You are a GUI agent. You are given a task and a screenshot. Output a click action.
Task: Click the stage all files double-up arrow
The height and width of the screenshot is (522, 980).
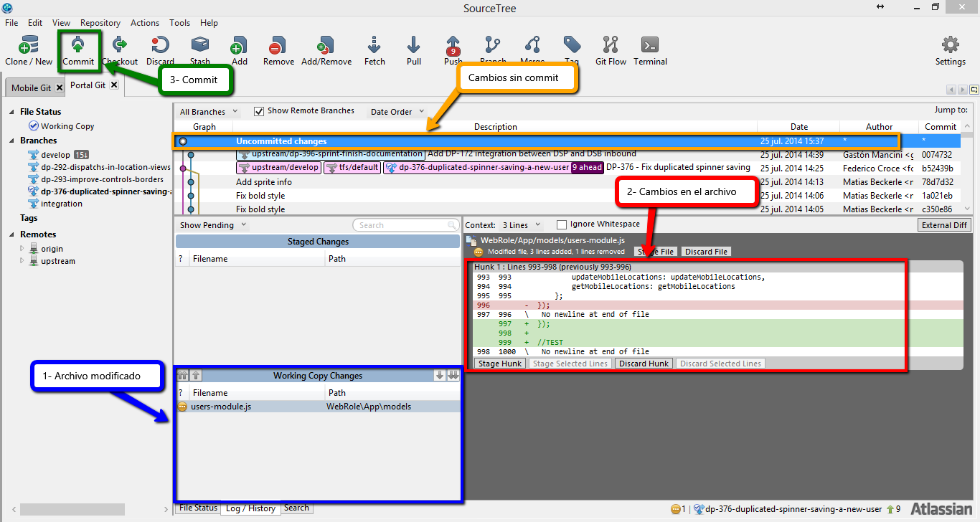click(x=182, y=375)
